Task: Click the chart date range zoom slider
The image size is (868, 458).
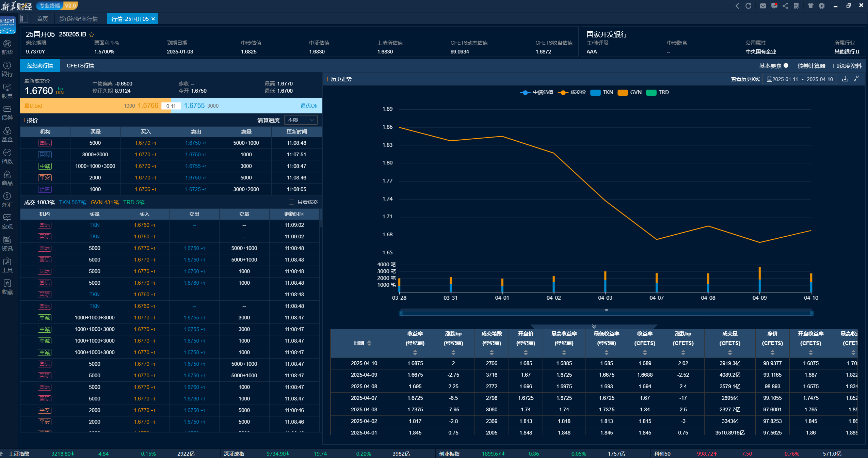Action: click(606, 313)
